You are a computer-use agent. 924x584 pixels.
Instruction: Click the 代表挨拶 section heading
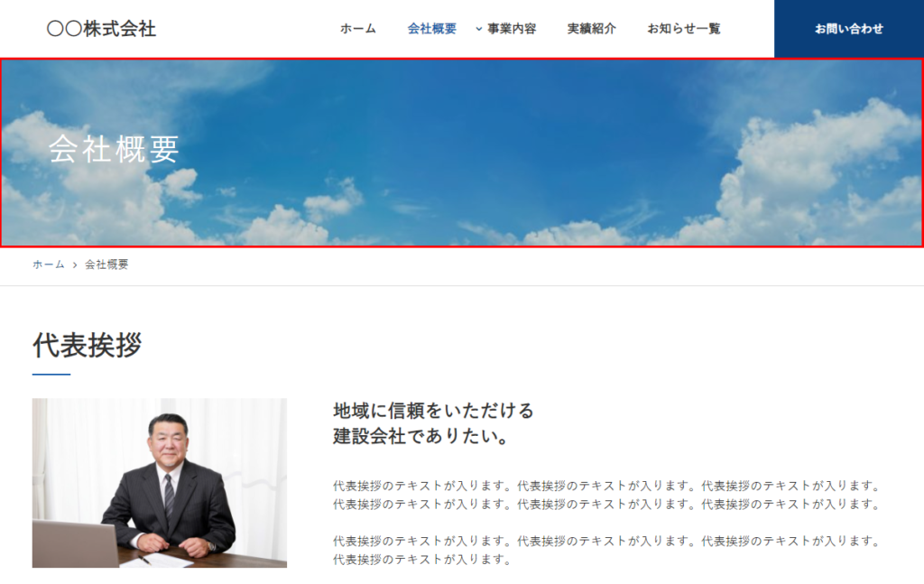tap(88, 345)
